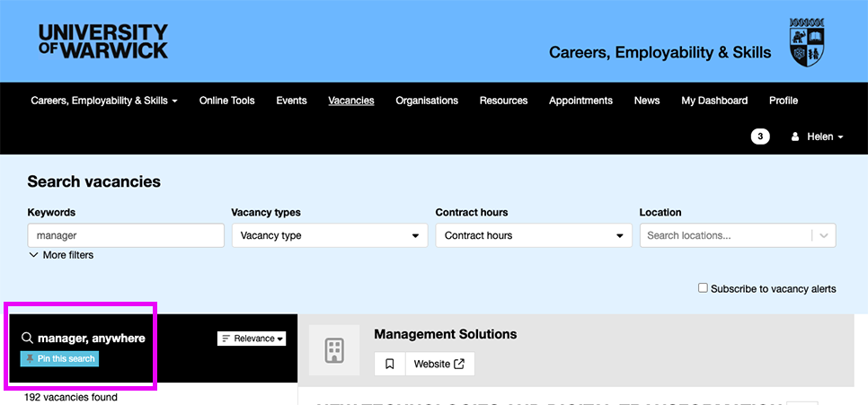The height and width of the screenshot is (405, 868).
Task: Open the Relevance sort dropdown
Action: (252, 338)
